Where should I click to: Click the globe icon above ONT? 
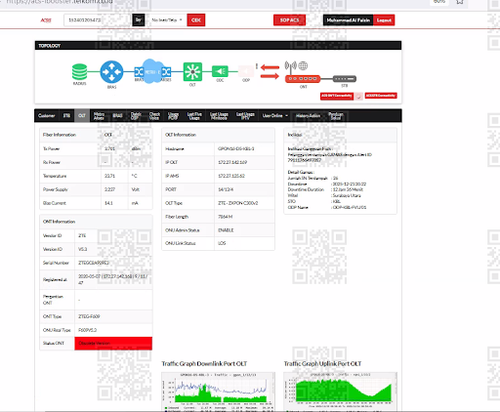303,66
